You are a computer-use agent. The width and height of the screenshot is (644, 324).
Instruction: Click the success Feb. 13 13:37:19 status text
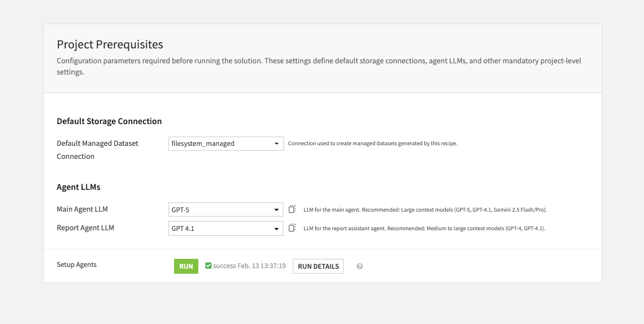tap(249, 266)
